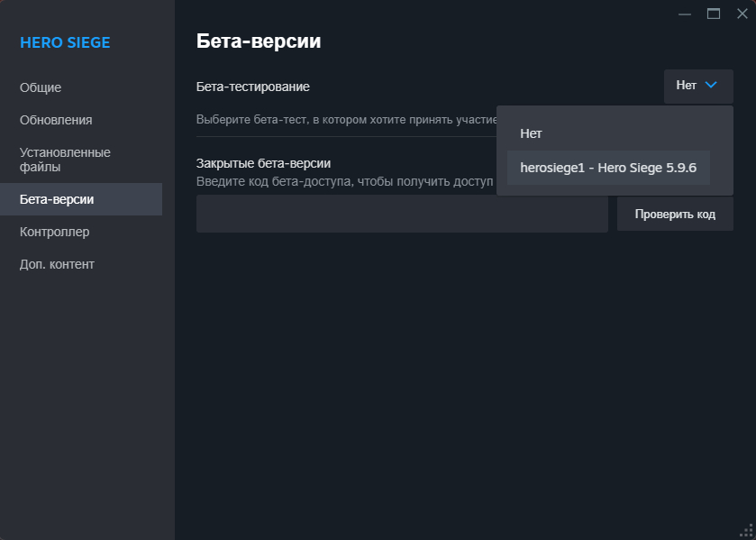Expand the Бета-тестирование dropdown button
This screenshot has height=540, width=756.
tap(697, 86)
